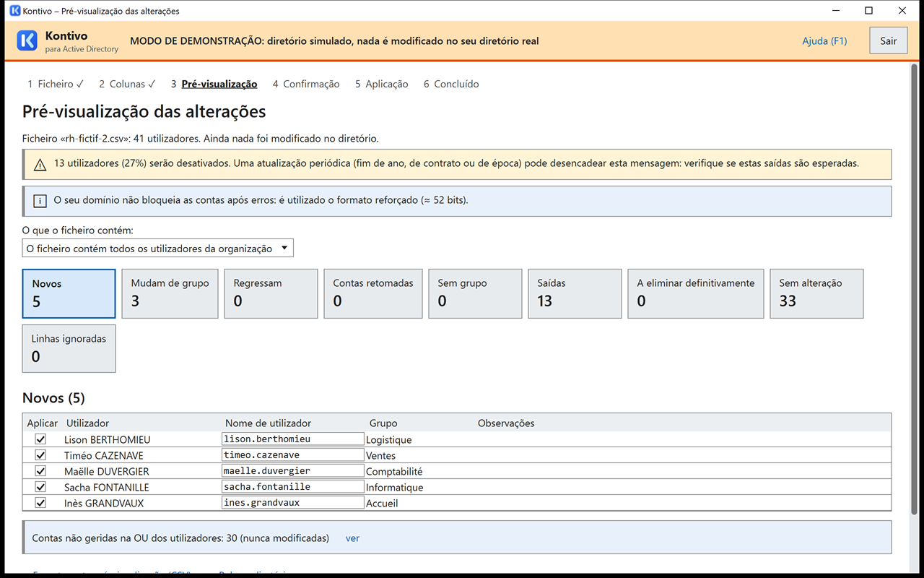Click the vertical scrollbar thumb

pos(915,289)
